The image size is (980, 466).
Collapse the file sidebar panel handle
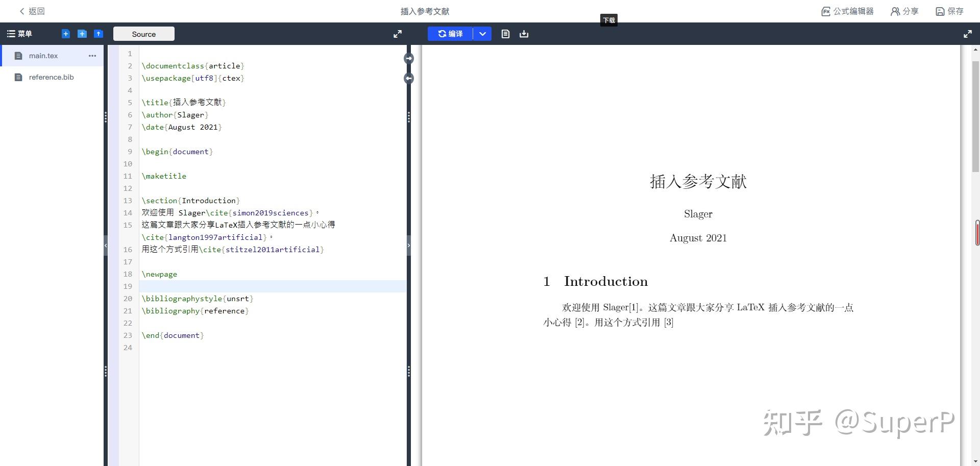point(106,246)
